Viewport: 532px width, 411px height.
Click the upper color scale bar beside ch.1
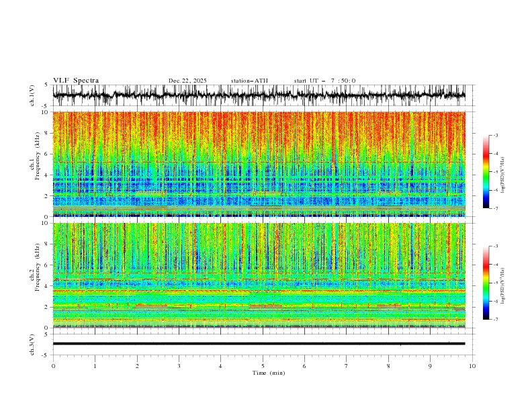486,172
